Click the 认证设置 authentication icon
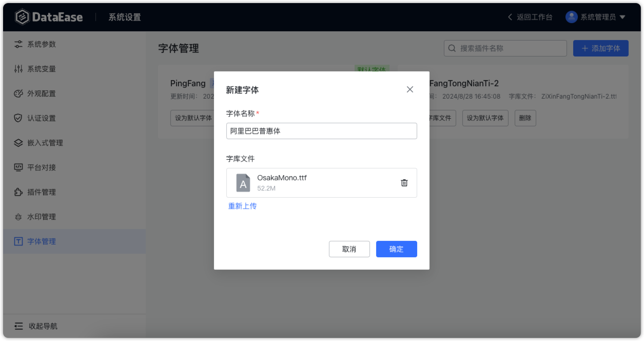The width and height of the screenshot is (644, 341). pyautogui.click(x=18, y=118)
